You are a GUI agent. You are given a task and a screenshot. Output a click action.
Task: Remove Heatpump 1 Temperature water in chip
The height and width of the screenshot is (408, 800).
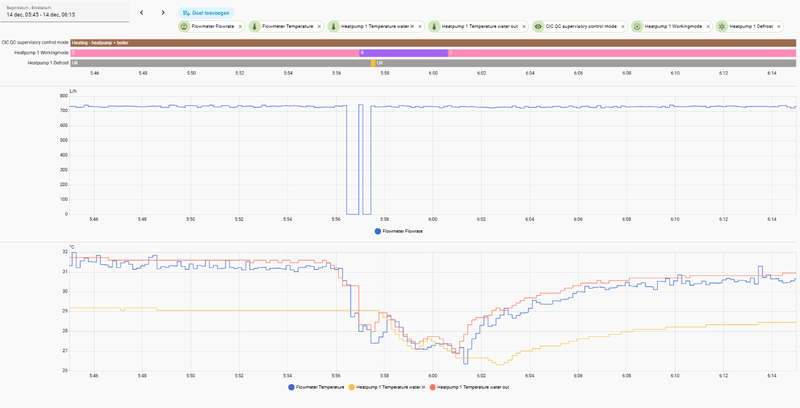coord(420,27)
